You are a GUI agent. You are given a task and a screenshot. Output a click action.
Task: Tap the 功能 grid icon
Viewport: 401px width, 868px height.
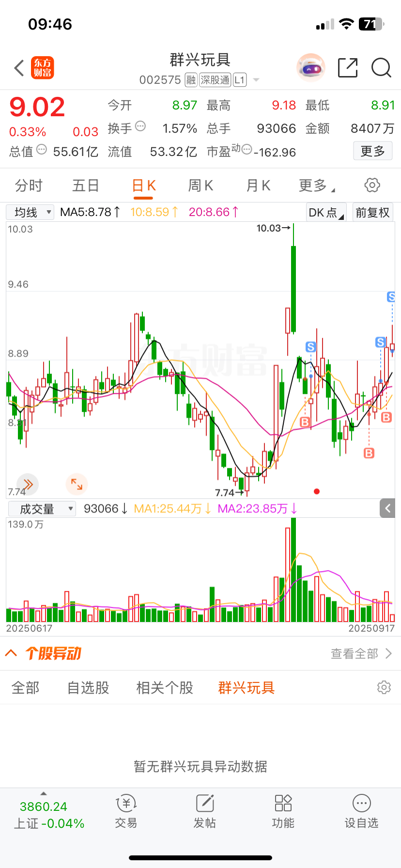(283, 804)
